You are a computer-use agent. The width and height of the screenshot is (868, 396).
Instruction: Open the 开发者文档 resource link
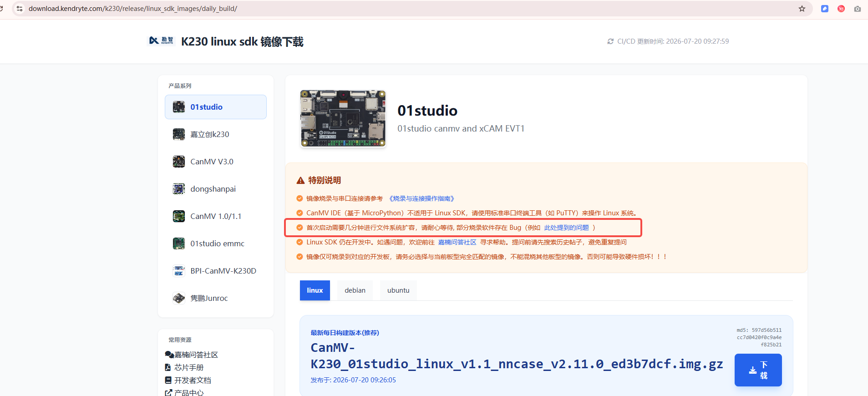coord(193,380)
